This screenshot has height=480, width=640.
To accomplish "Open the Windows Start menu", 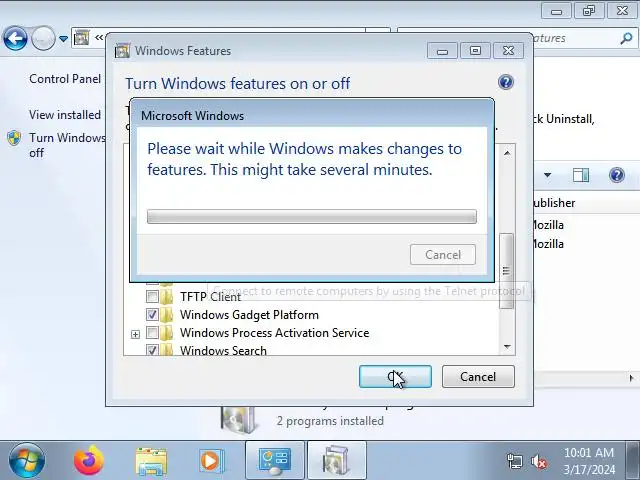I will pyautogui.click(x=27, y=461).
